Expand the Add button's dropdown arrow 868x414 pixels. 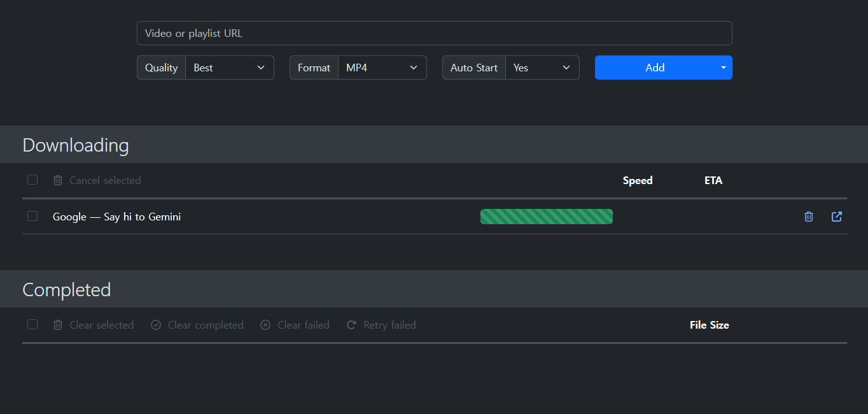[x=723, y=68]
